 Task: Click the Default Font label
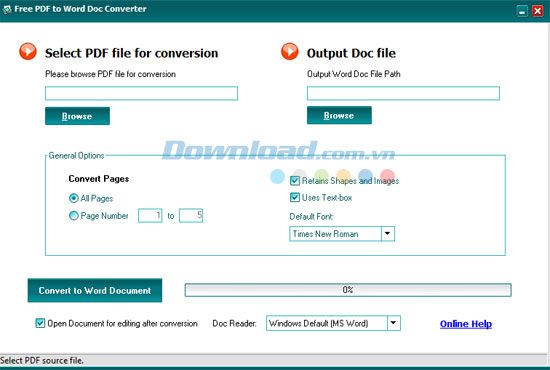pos(311,216)
